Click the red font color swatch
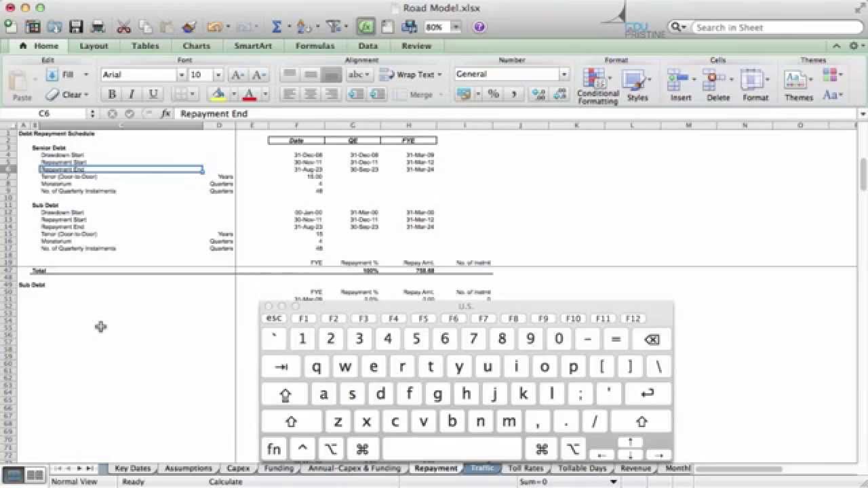The height and width of the screenshot is (488, 868). [249, 94]
